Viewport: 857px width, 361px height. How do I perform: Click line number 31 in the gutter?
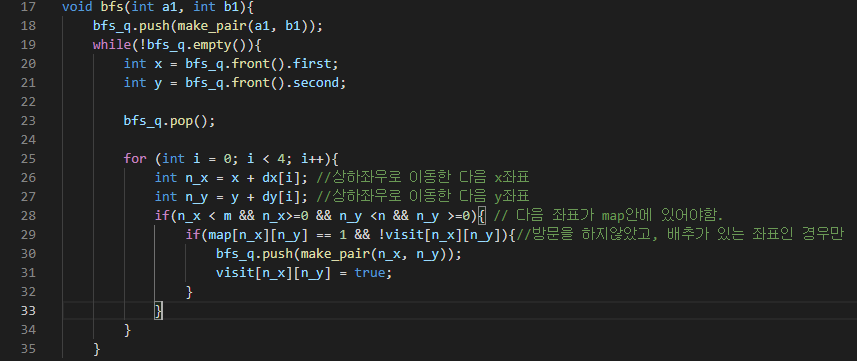[27, 272]
